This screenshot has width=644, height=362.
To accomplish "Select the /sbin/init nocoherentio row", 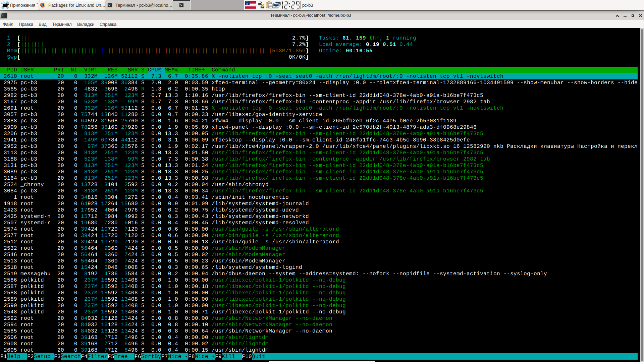I will (319, 197).
